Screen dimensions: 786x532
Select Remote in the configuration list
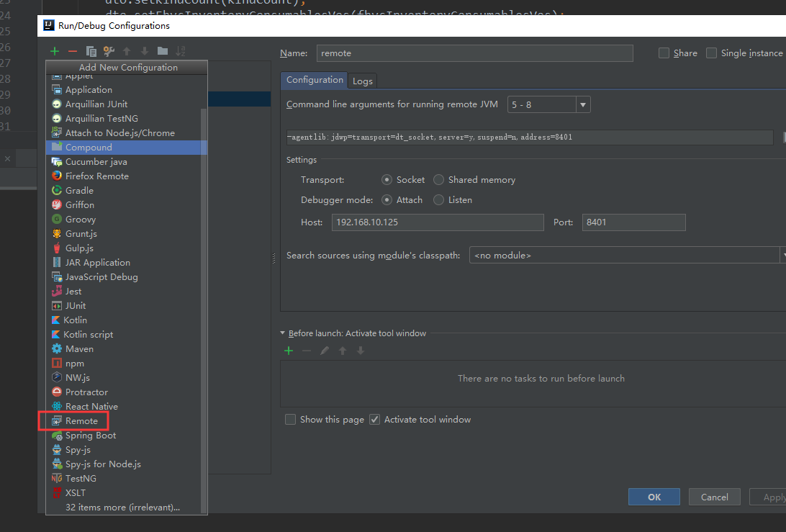(81, 421)
